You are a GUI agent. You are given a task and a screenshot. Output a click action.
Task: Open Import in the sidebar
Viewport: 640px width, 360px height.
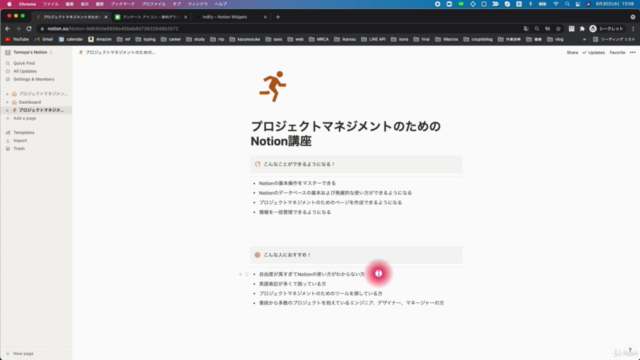(20, 140)
